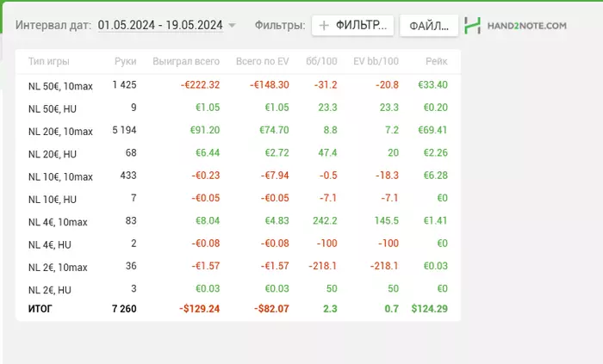The height and width of the screenshot is (364, 603).
Task: Click the date range 01.05.2024 - 19.05.2024
Action: pyautogui.click(x=160, y=26)
